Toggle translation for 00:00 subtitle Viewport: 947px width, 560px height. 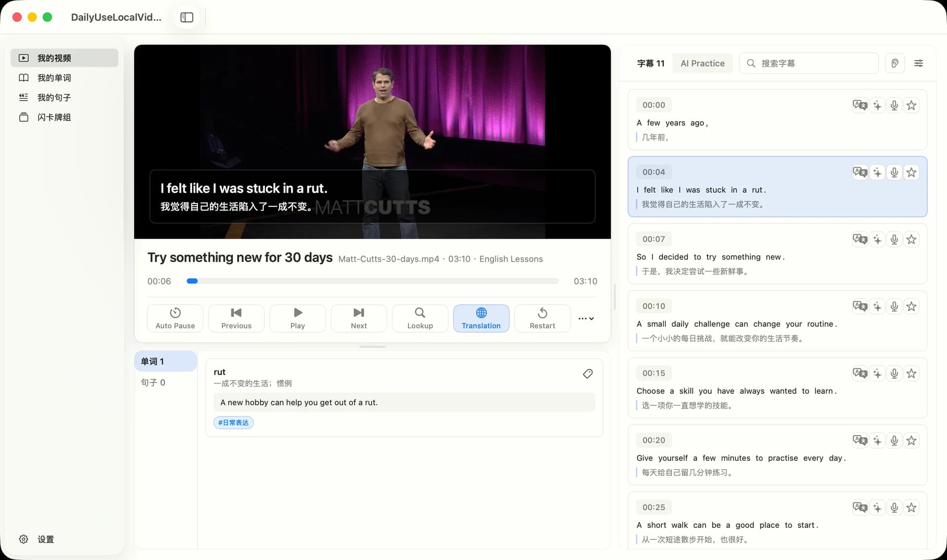(x=860, y=105)
